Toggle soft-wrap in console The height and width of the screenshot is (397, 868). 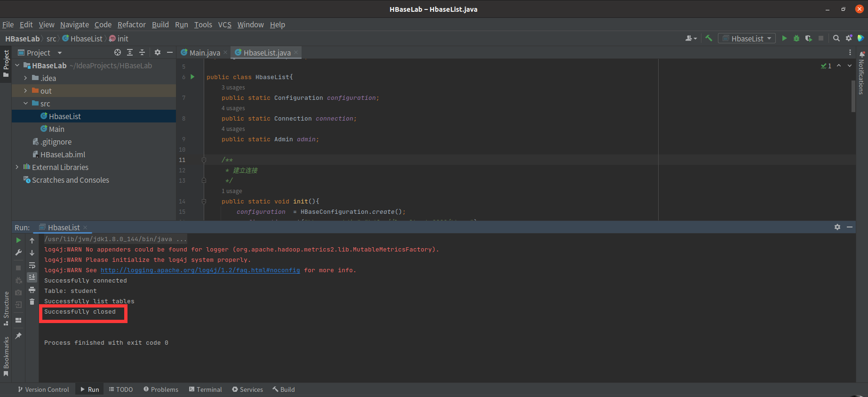32,265
